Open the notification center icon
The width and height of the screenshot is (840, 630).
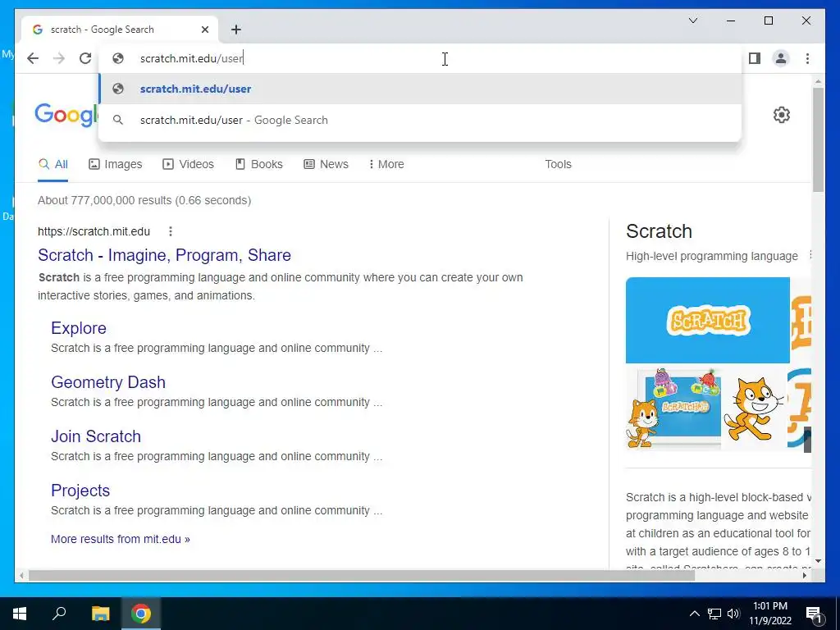point(814,614)
